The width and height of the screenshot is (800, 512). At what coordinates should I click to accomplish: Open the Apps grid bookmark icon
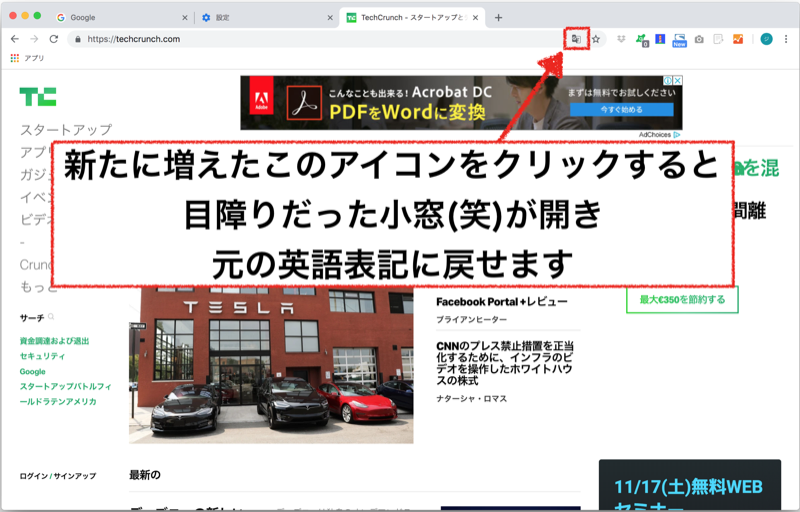15,58
